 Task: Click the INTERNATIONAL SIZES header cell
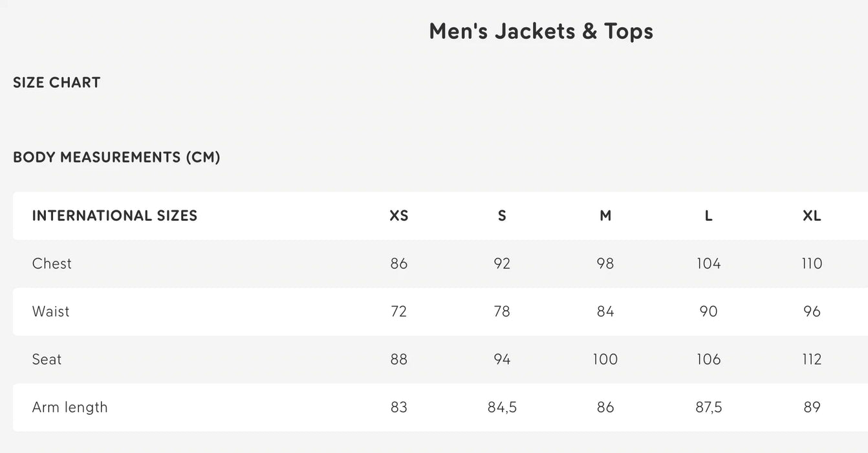tap(114, 215)
